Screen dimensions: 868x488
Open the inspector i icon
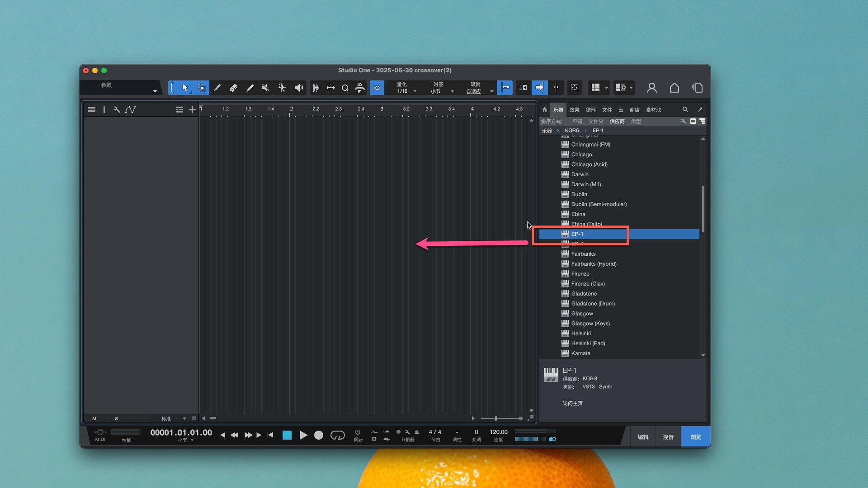pyautogui.click(x=104, y=109)
